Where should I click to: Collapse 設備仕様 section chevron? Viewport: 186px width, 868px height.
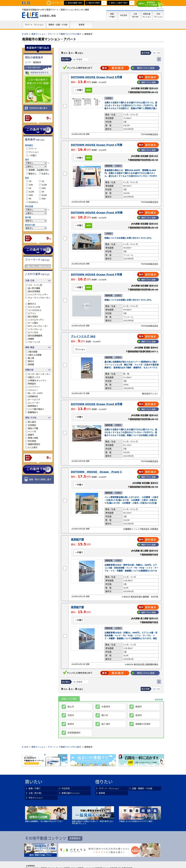[49, 370]
